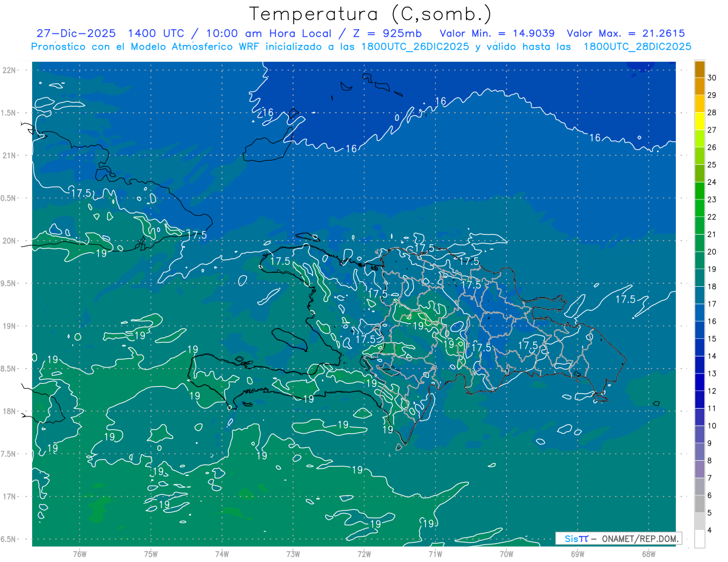Click the "19N" latitude axis label
The height and width of the screenshot is (562, 728).
(x=8, y=326)
